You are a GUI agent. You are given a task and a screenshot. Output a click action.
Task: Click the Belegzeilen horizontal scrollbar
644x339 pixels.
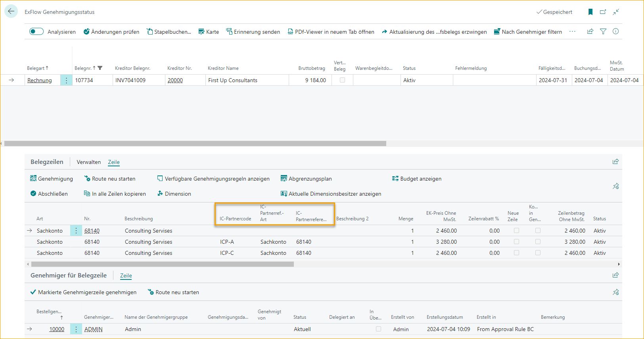(163, 264)
